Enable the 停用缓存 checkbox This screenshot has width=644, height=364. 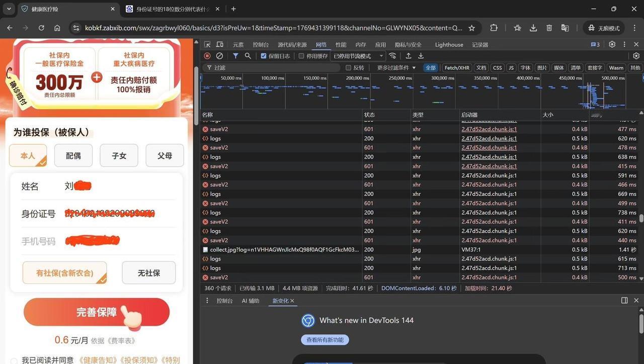[301, 56]
